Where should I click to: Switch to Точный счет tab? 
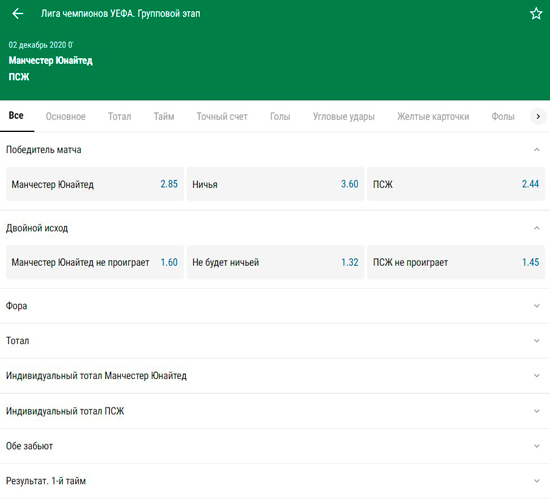[222, 116]
